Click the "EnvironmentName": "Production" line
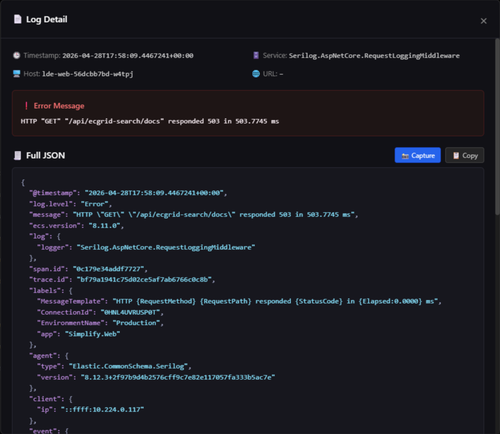 (x=100, y=323)
